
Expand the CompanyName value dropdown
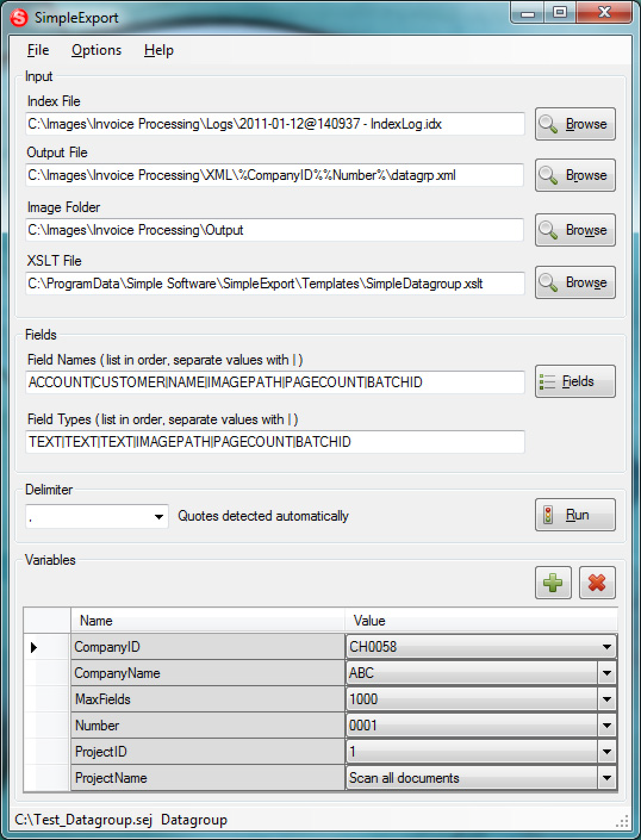(x=606, y=673)
